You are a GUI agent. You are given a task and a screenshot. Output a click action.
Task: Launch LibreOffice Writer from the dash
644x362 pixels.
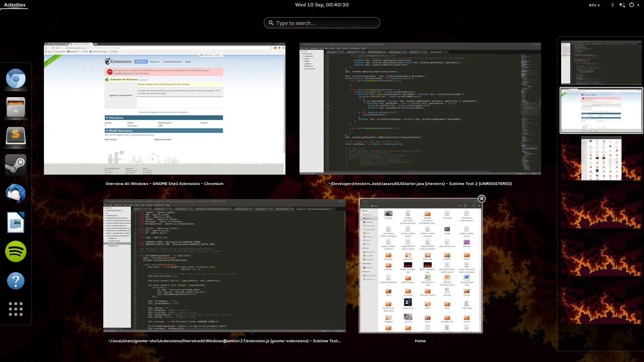(16, 222)
